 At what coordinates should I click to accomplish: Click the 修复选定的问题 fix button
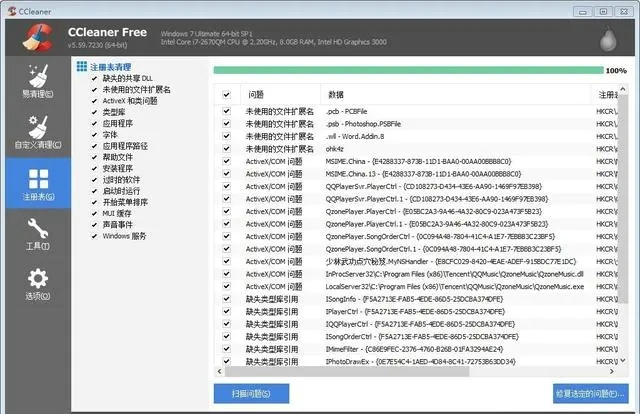point(591,394)
